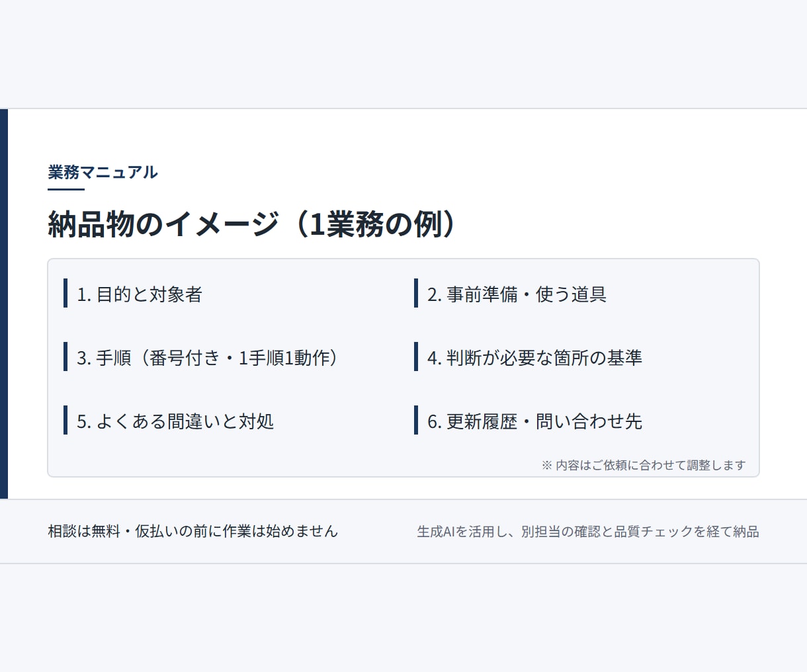Click the item 5. よくある間違いと対処

click(x=175, y=421)
